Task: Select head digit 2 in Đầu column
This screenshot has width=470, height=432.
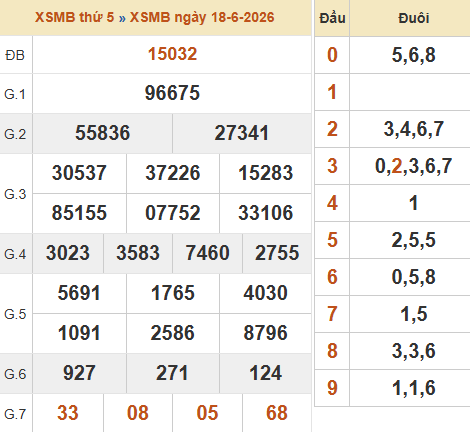Action: point(332,129)
